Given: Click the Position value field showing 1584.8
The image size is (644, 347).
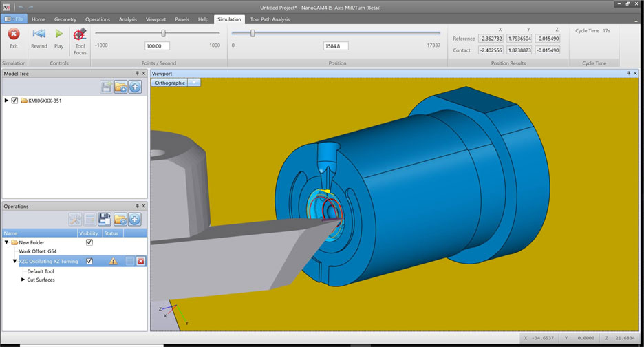Looking at the screenshot, I should click(x=336, y=46).
